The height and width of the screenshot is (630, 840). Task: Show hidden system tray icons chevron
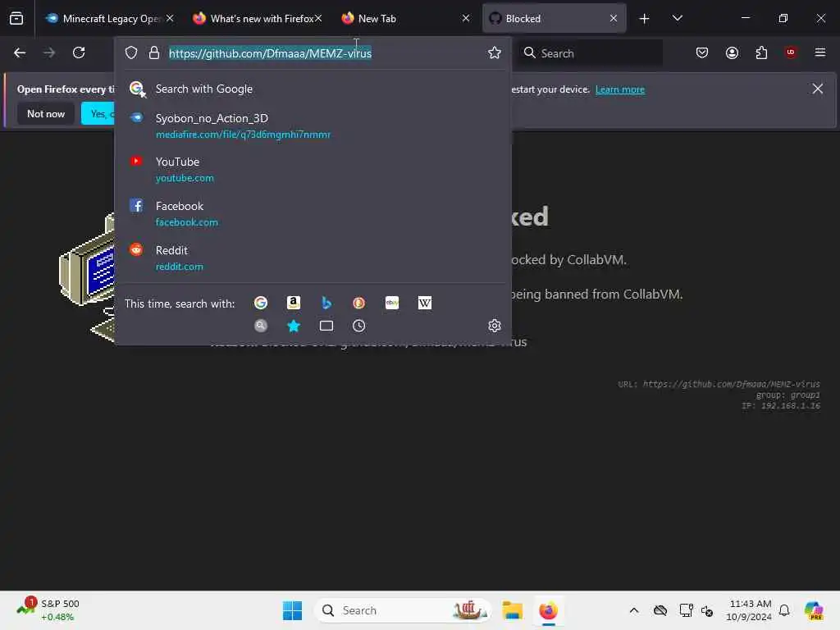(634, 610)
